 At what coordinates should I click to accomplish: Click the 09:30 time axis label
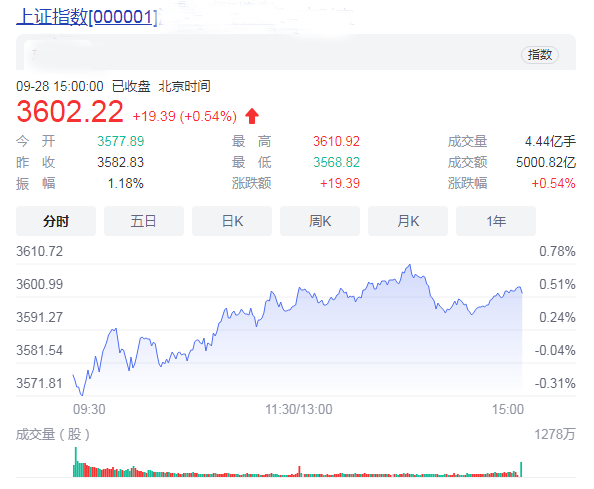point(89,409)
